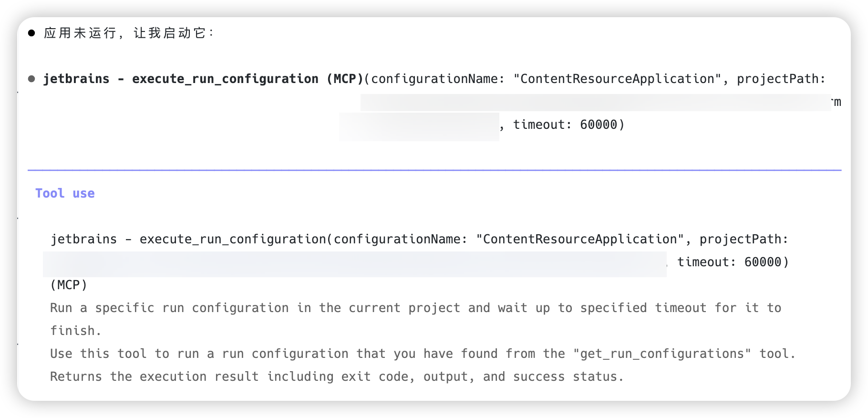This screenshot has width=868, height=418.
Task: Click the black bullet beside the Chinese message
Action: point(31,33)
